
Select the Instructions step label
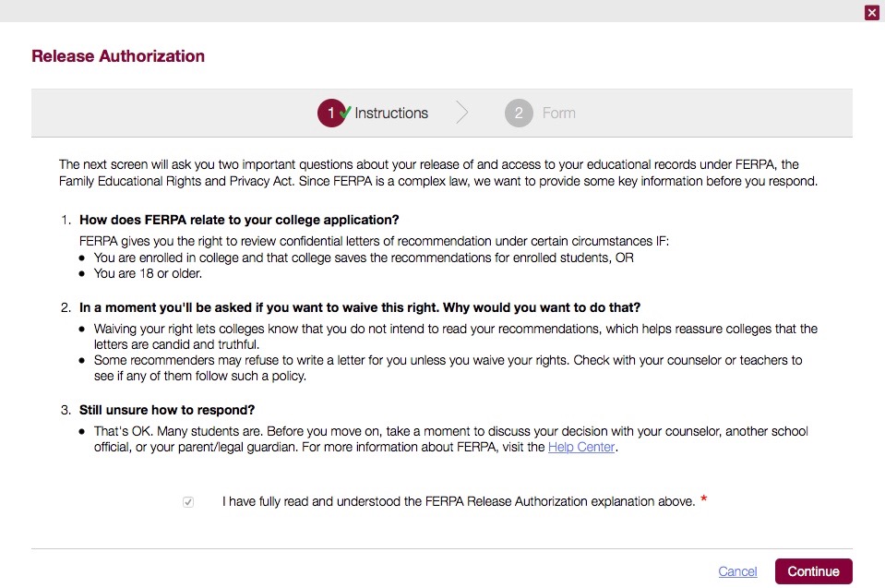[391, 113]
